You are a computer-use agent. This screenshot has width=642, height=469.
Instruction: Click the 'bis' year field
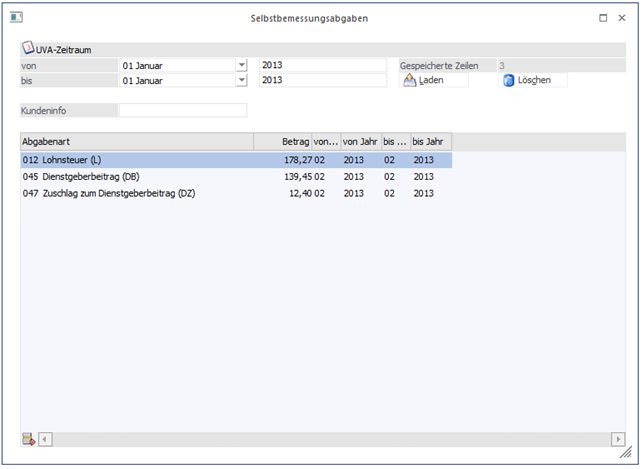click(x=321, y=80)
